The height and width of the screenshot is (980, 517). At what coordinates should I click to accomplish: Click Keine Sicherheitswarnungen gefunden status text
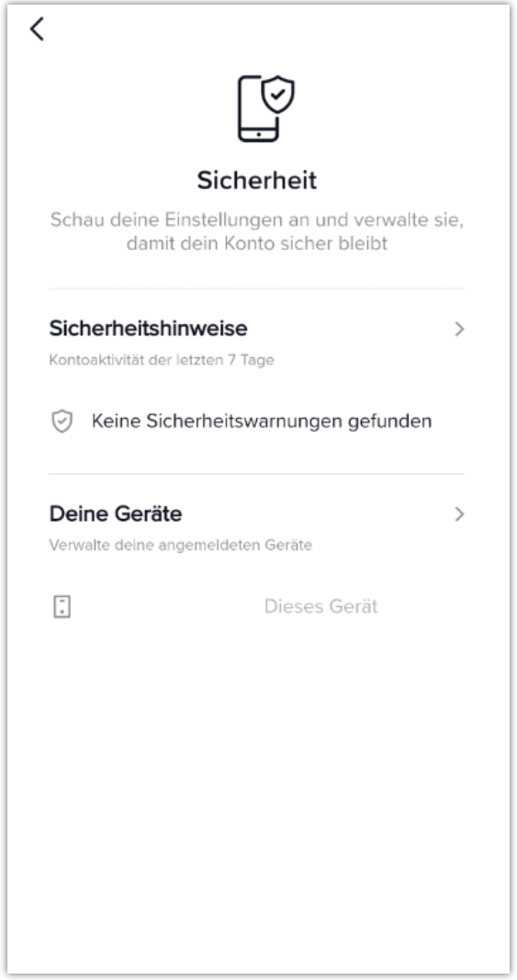point(262,422)
